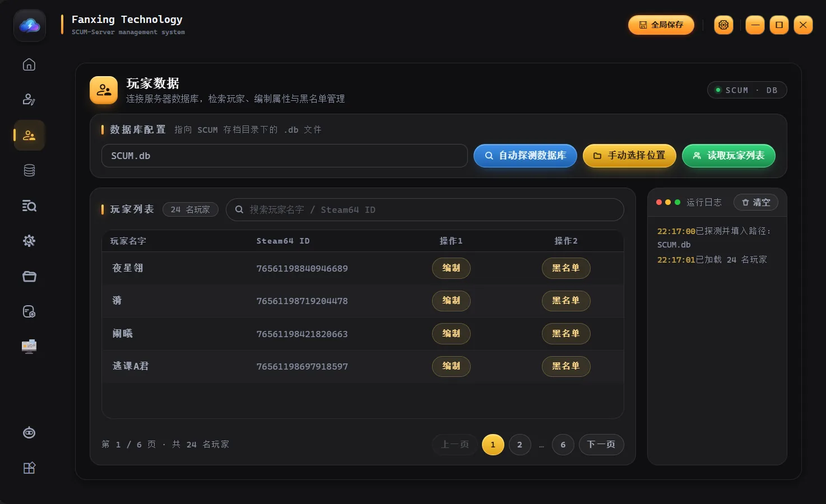Focus the 搜索玩家名字 search field
The width and height of the screenshot is (826, 504).
coord(425,209)
